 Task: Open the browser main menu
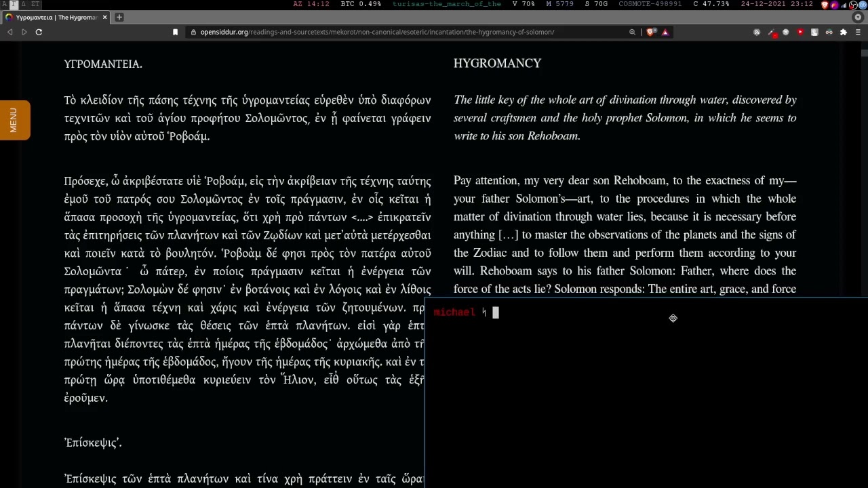858,32
